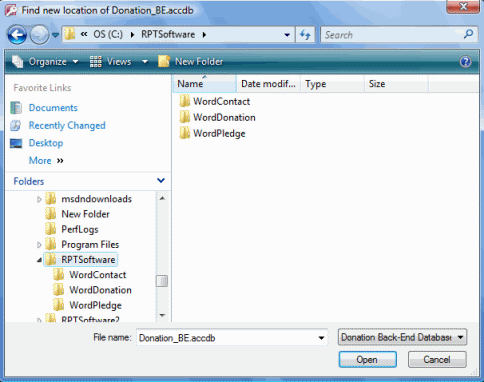Select WordDonation in the folder tree
484x382 pixels.
(x=100, y=290)
